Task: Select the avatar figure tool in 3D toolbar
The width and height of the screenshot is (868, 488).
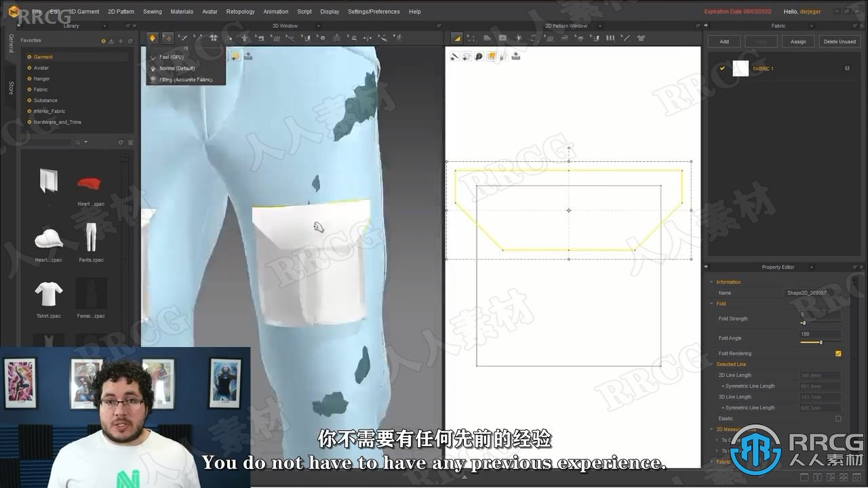Action: click(245, 38)
